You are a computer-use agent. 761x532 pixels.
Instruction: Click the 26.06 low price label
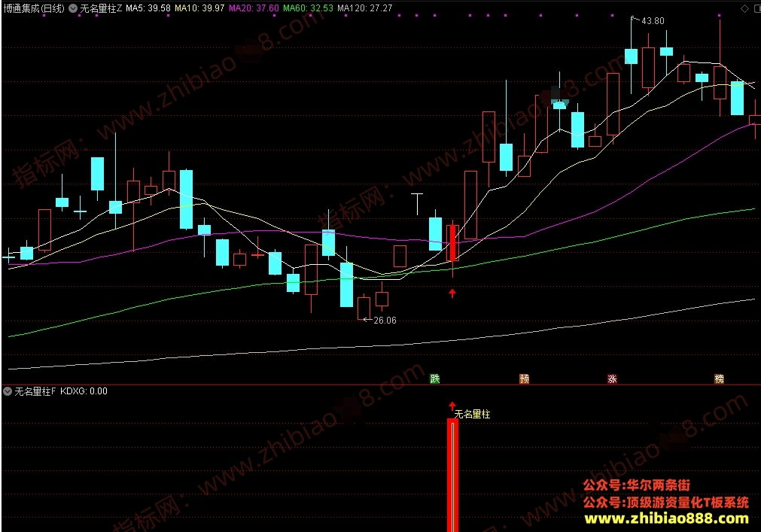pos(385,321)
